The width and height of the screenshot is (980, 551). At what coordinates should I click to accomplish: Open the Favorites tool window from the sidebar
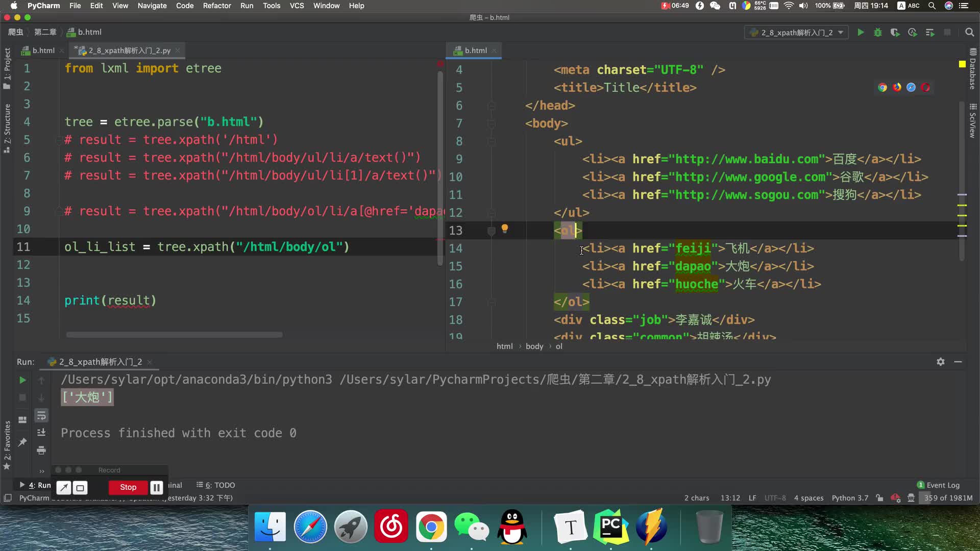click(x=7, y=445)
